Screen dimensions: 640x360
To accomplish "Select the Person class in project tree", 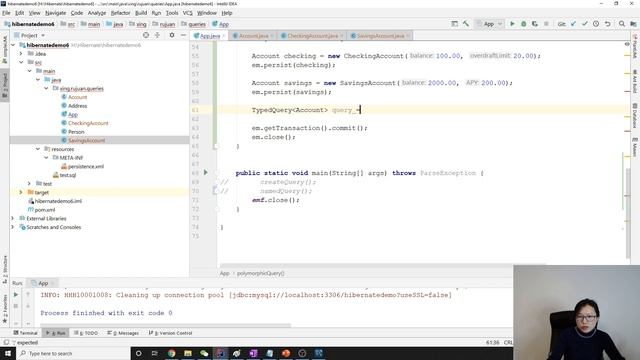I will pos(76,132).
